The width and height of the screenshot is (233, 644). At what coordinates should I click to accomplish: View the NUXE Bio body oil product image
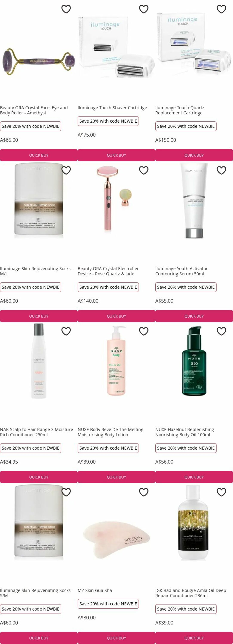point(194,361)
